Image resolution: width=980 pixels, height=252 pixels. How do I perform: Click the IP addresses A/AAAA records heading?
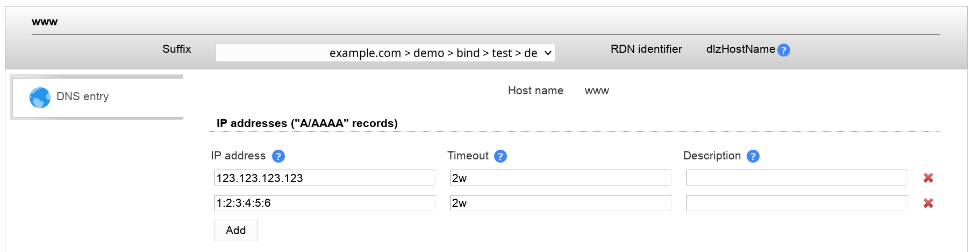click(x=307, y=123)
